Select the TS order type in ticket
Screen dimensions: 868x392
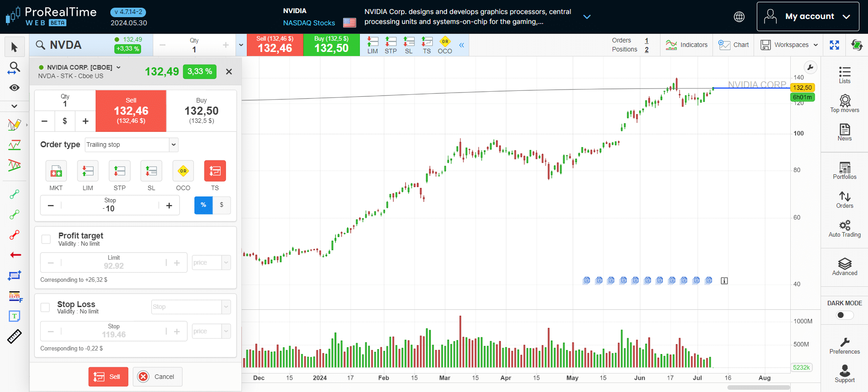(x=215, y=171)
